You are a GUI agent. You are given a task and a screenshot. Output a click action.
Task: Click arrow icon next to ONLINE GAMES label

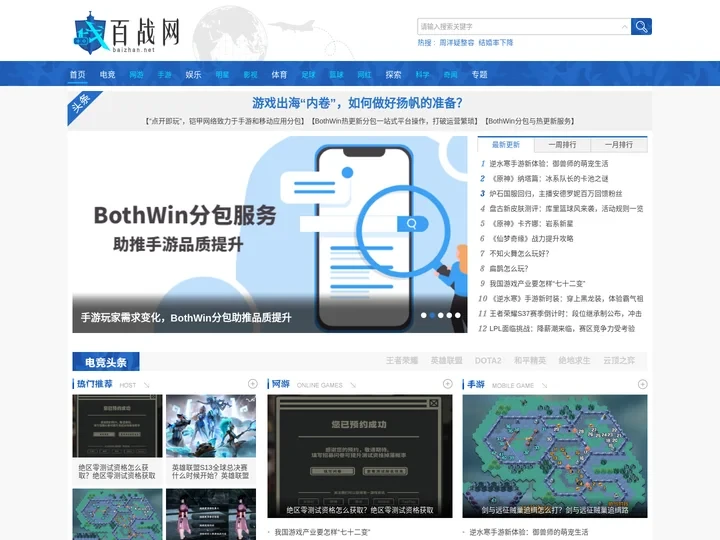(x=353, y=385)
